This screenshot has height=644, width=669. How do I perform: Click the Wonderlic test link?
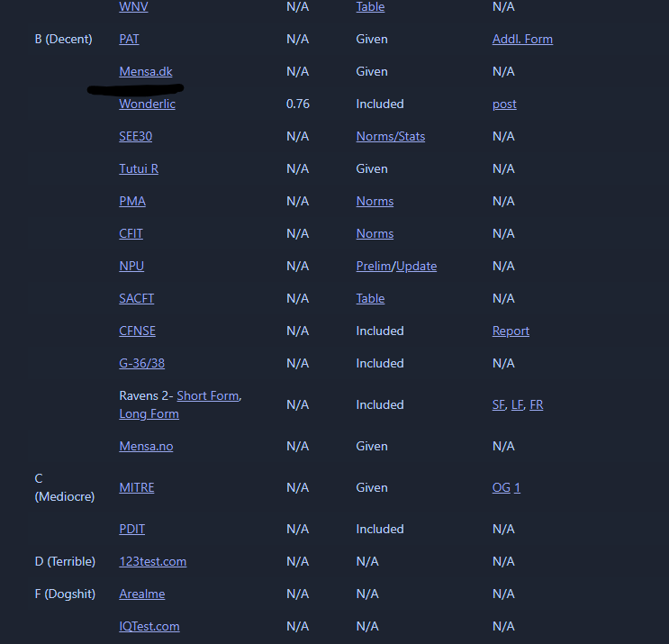[147, 104]
